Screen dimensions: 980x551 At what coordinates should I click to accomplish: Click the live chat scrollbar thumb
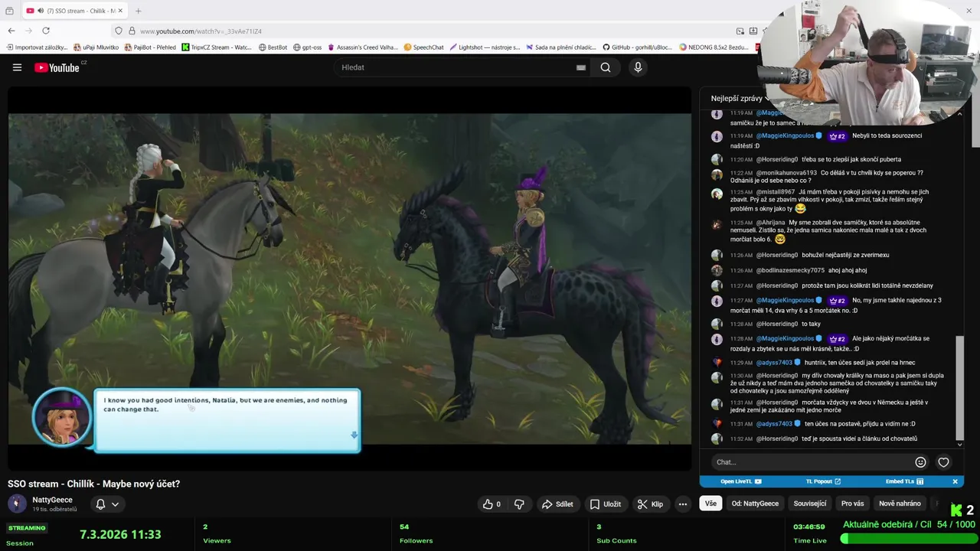tap(959, 388)
